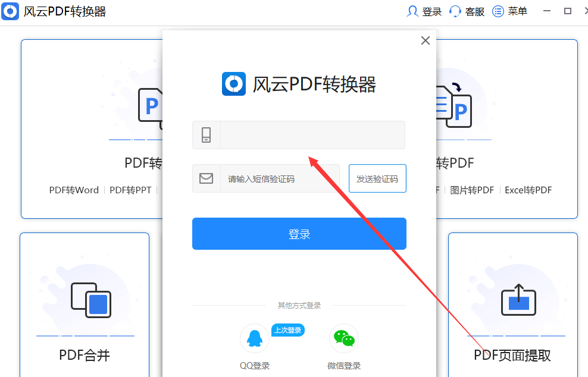Click the app logo inside the login dialog
The width and height of the screenshot is (588, 377).
(234, 84)
